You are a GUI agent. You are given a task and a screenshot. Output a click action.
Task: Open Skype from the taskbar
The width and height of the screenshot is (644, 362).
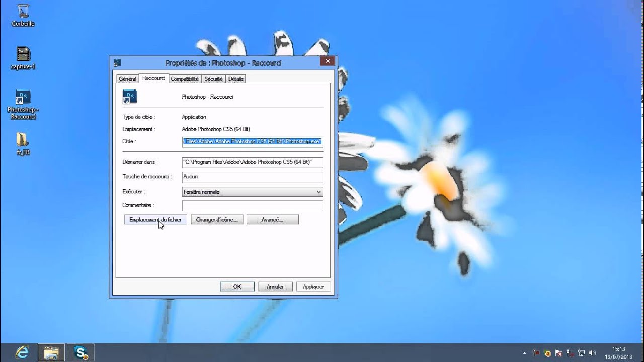tap(80, 352)
